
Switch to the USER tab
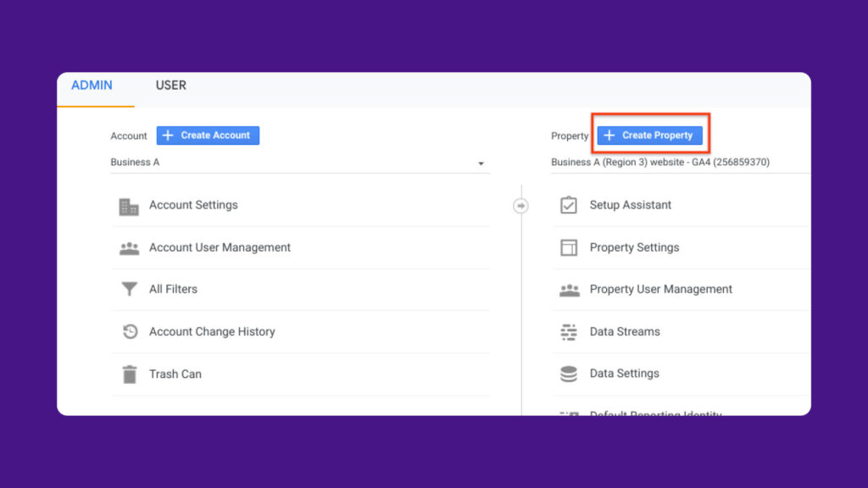coord(171,86)
